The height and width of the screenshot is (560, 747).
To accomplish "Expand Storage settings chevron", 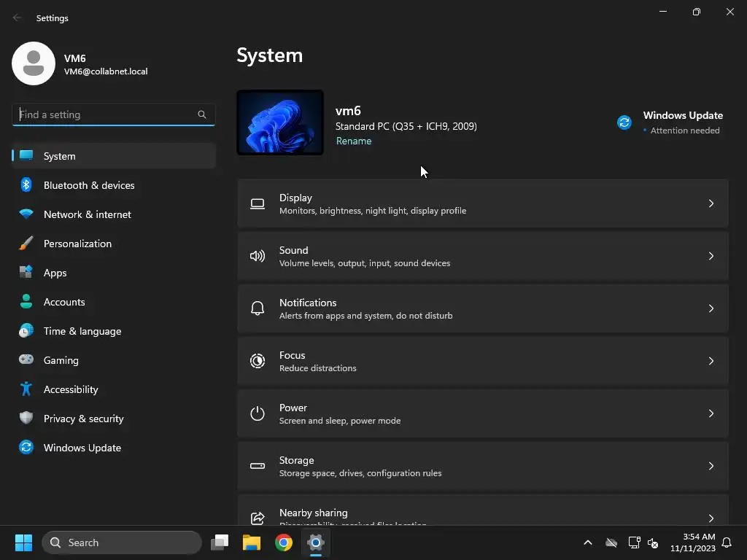I will pyautogui.click(x=711, y=466).
